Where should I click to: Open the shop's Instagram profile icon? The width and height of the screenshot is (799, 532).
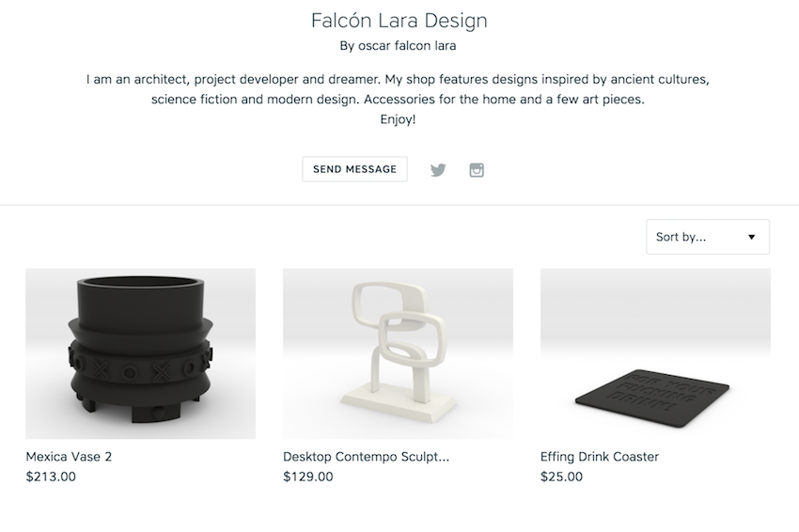(477, 170)
